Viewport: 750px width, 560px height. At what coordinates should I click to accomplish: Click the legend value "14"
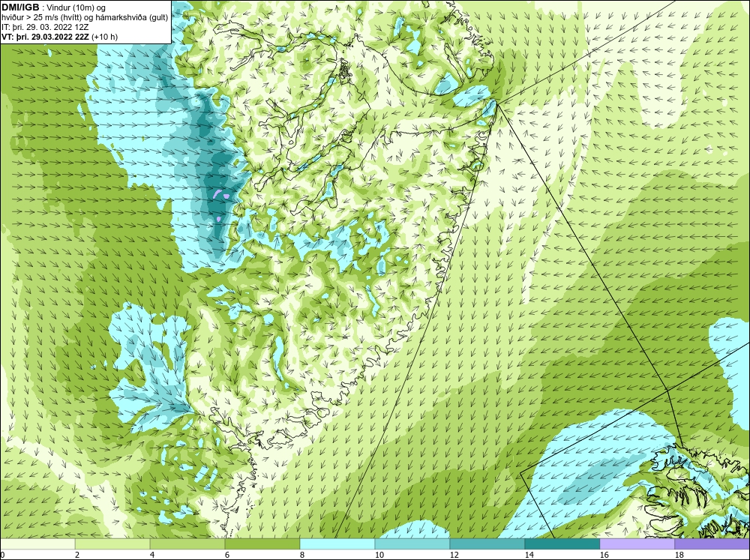pos(529,555)
